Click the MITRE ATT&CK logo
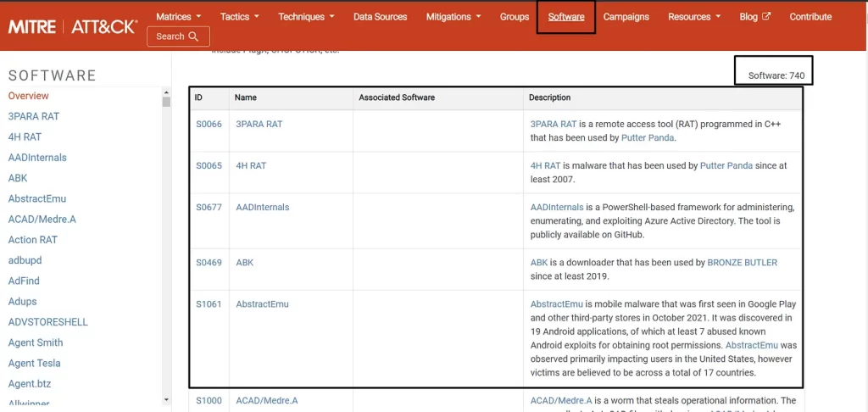 (73, 25)
